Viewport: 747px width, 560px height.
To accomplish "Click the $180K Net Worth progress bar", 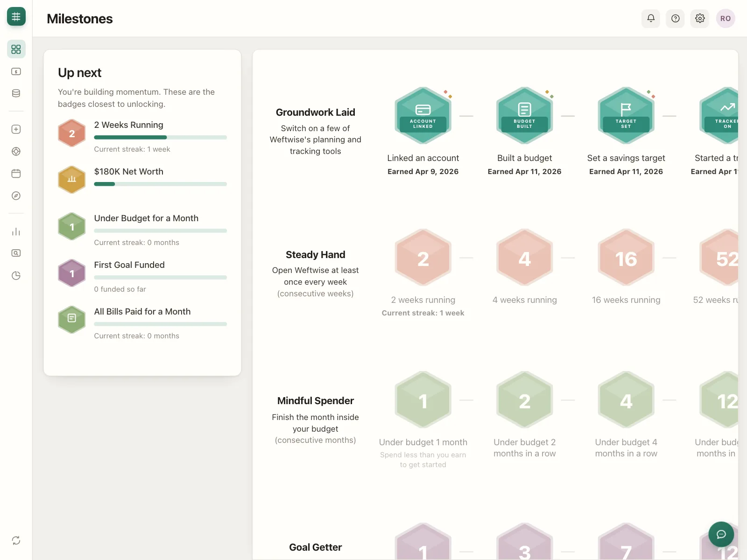I will (161, 184).
